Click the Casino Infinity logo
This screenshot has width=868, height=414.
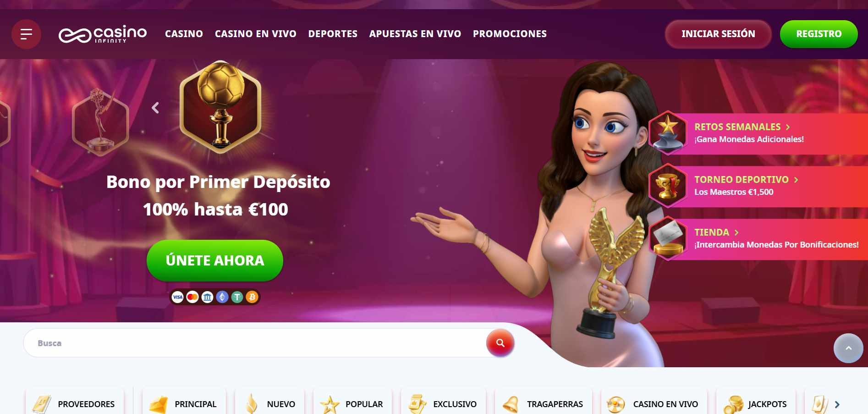coord(103,34)
